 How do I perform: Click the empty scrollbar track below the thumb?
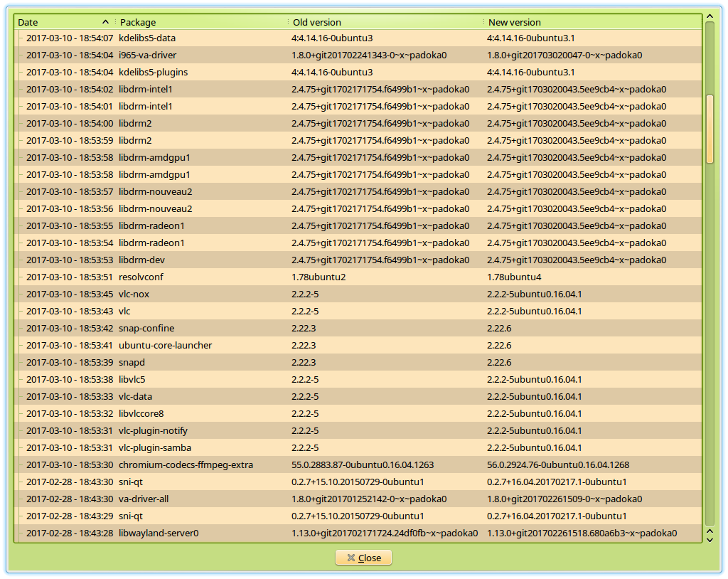pos(709,341)
